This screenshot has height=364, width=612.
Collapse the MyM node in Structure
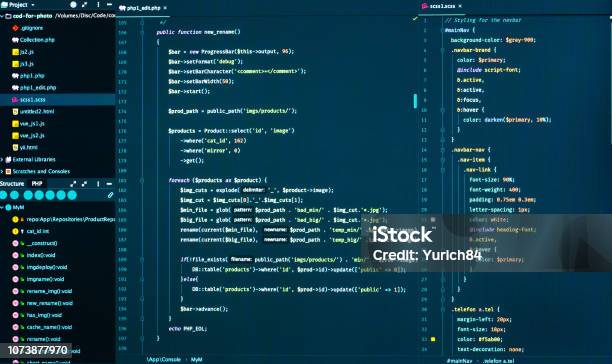(x=2, y=208)
